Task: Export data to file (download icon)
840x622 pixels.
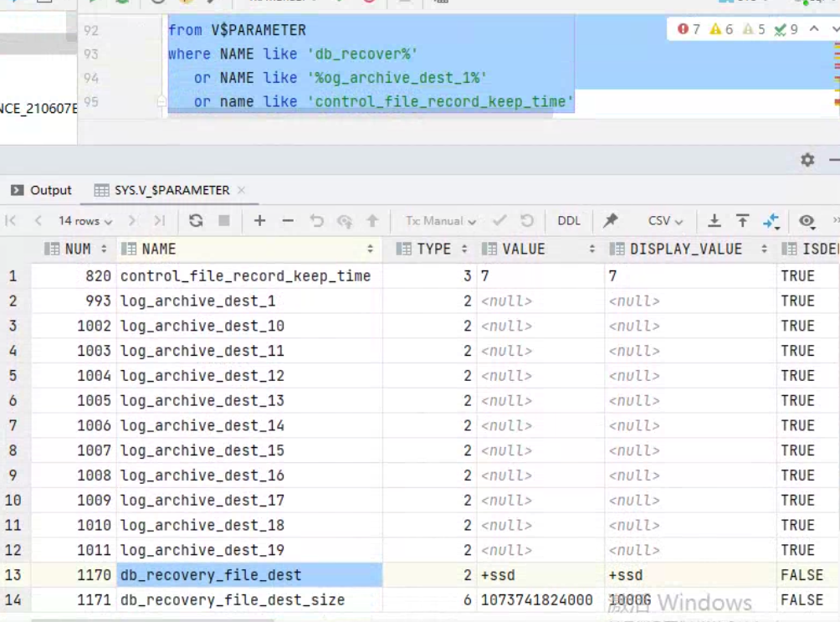Action: [x=715, y=221]
